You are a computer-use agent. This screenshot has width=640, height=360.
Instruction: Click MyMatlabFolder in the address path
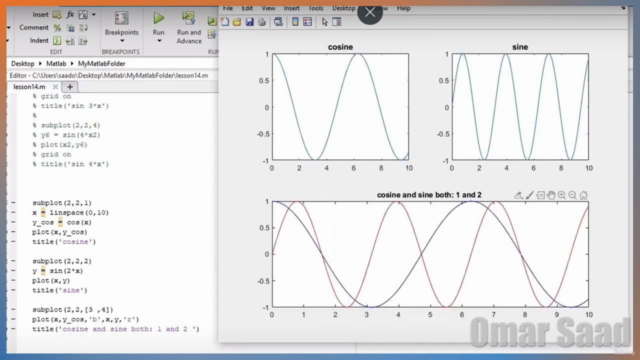pos(102,64)
